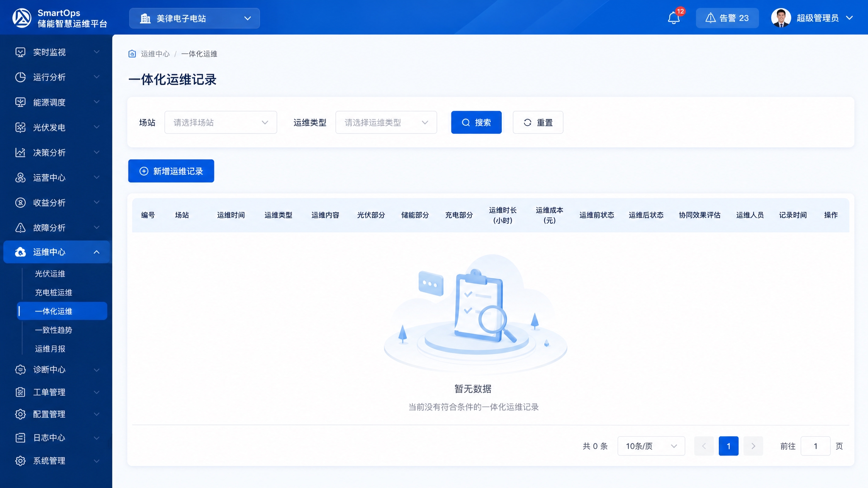868x488 pixels.
Task: Click the 运维成本(元) column header
Action: tap(549, 215)
